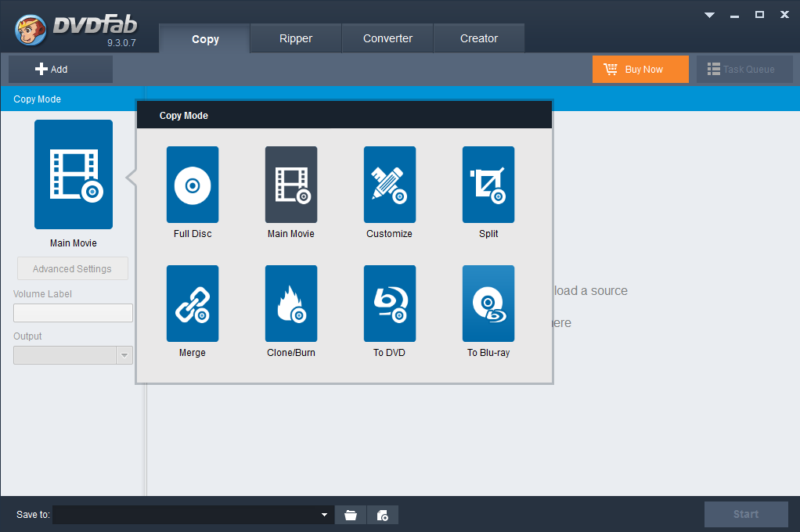Maximize the DVDFab window
Image resolution: width=800 pixels, height=532 pixels.
tap(760, 15)
